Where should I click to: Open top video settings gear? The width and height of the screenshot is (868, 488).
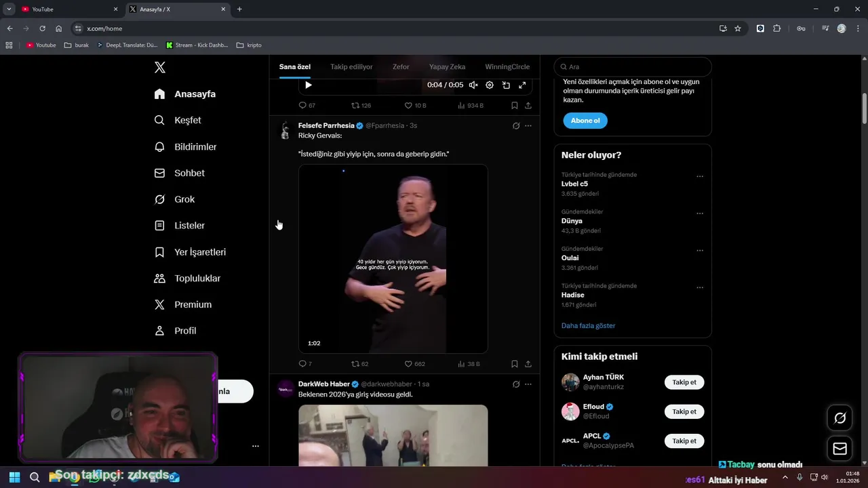(490, 85)
